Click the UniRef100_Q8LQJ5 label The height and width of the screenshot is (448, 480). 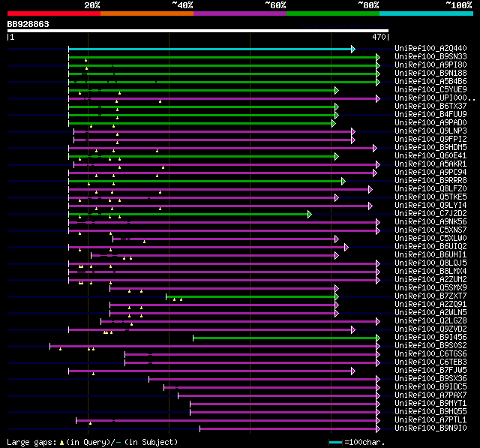click(430, 263)
